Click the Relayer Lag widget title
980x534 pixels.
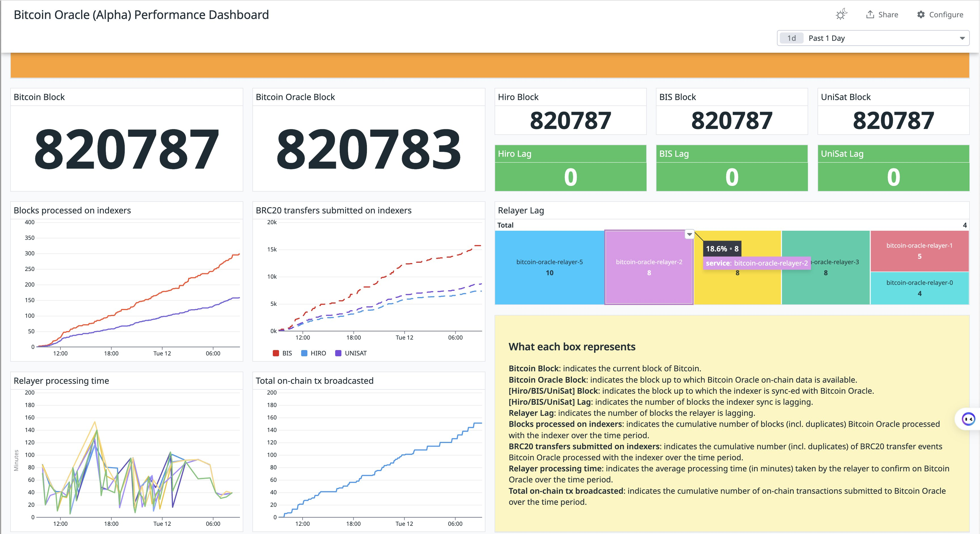[521, 210]
